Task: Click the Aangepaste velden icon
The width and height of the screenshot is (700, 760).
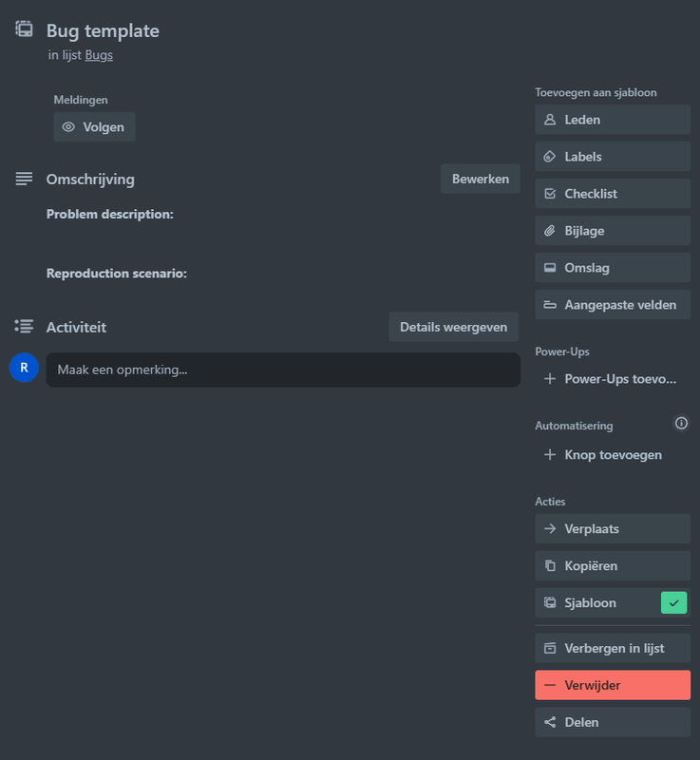Action: click(x=550, y=305)
